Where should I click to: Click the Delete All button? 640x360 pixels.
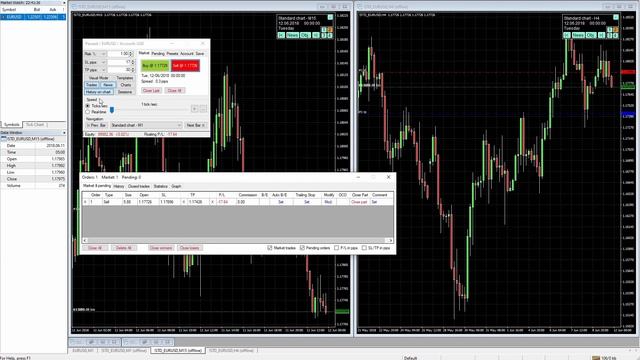[124, 248]
